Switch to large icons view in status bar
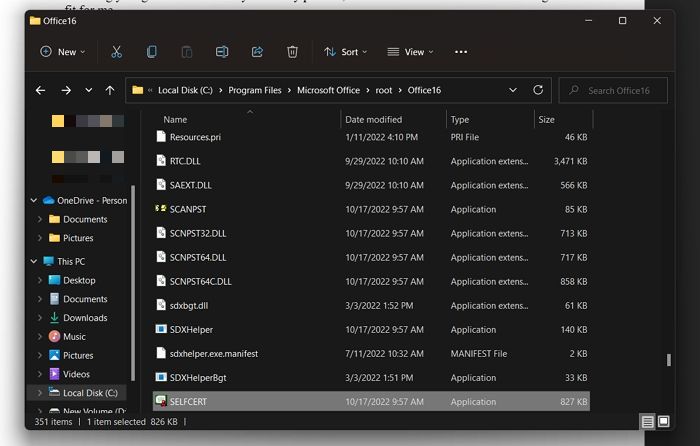Viewport: 700px width, 446px height. 663,421
